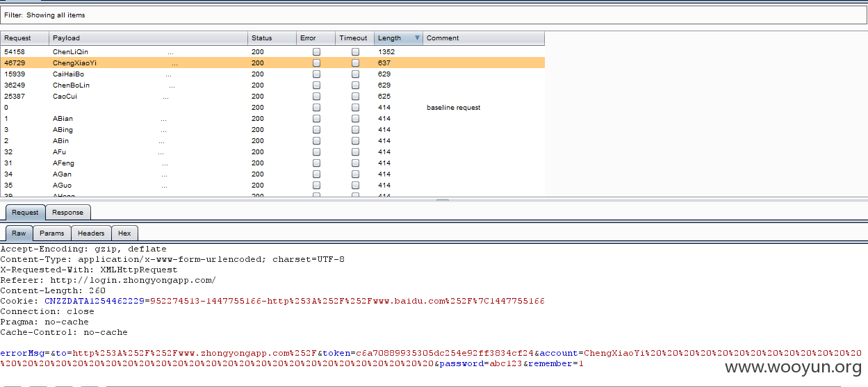Click length value 1352
This screenshot has height=387, width=868.
(386, 52)
